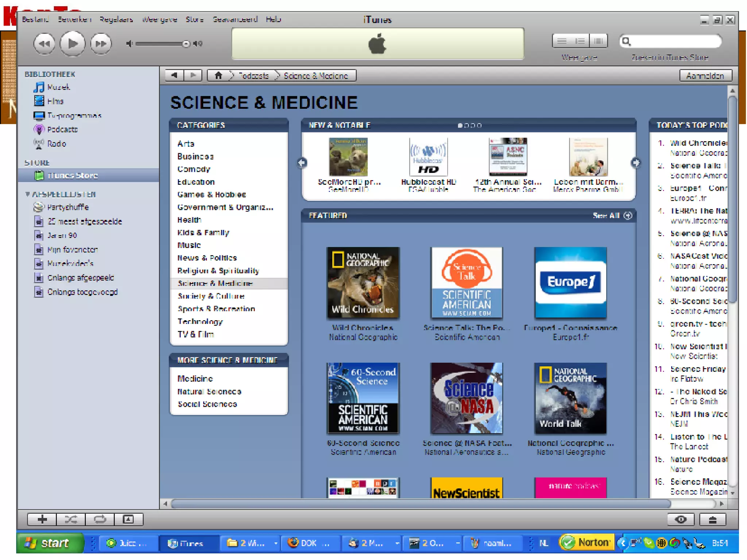Collapse the AFSPEELLIJSTEN playlists section

click(x=27, y=194)
